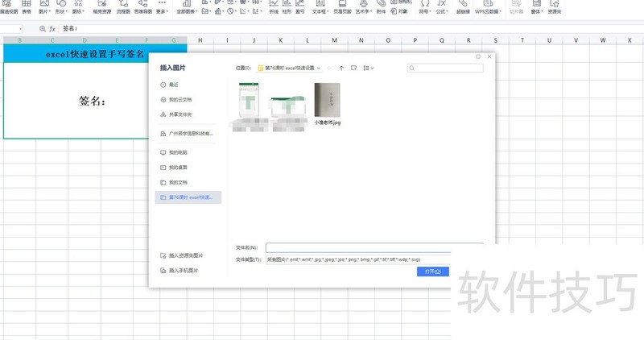This screenshot has height=340, width=644.
Task: Click the 打开 (Open) button
Action: pos(433,272)
